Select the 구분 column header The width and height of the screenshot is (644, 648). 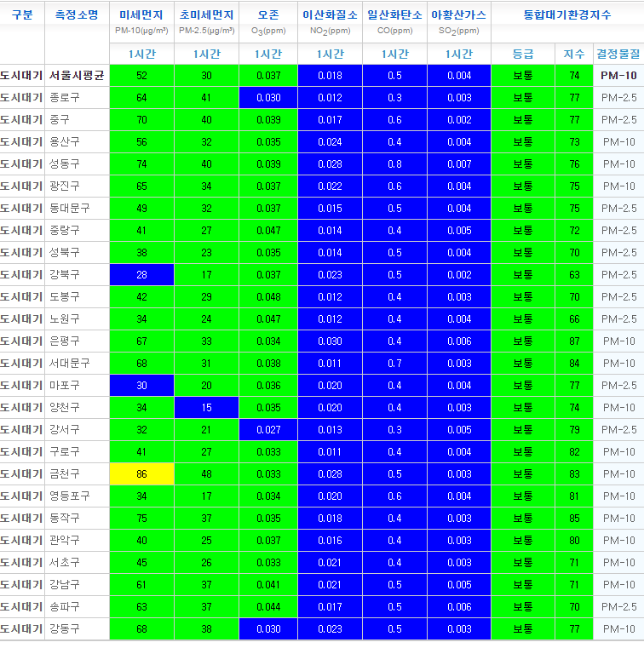[22, 15]
